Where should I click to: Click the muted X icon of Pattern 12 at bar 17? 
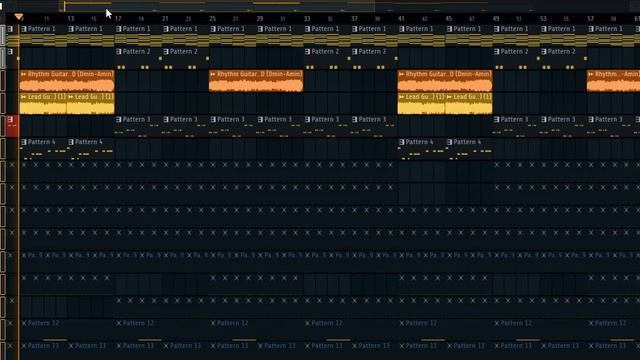coord(118,323)
